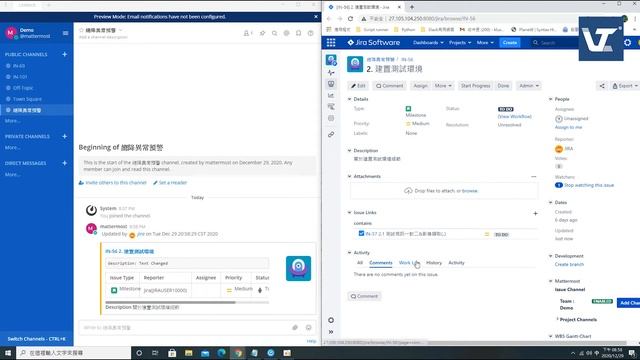
Task: Click the Create branch link
Action: pos(569,264)
